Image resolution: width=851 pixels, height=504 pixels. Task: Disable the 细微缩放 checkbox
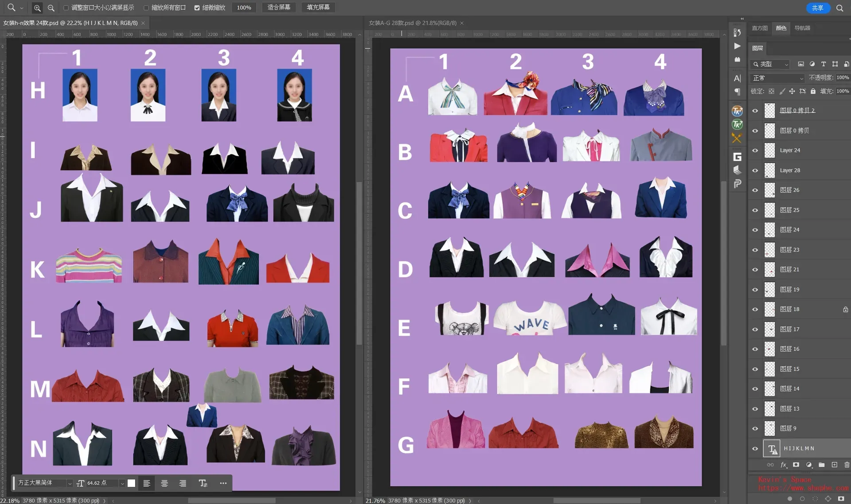(197, 8)
